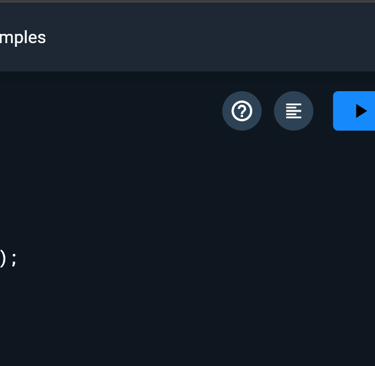This screenshot has height=366, width=375.
Task: Click the circular help button beside format
Action: pyautogui.click(x=242, y=111)
